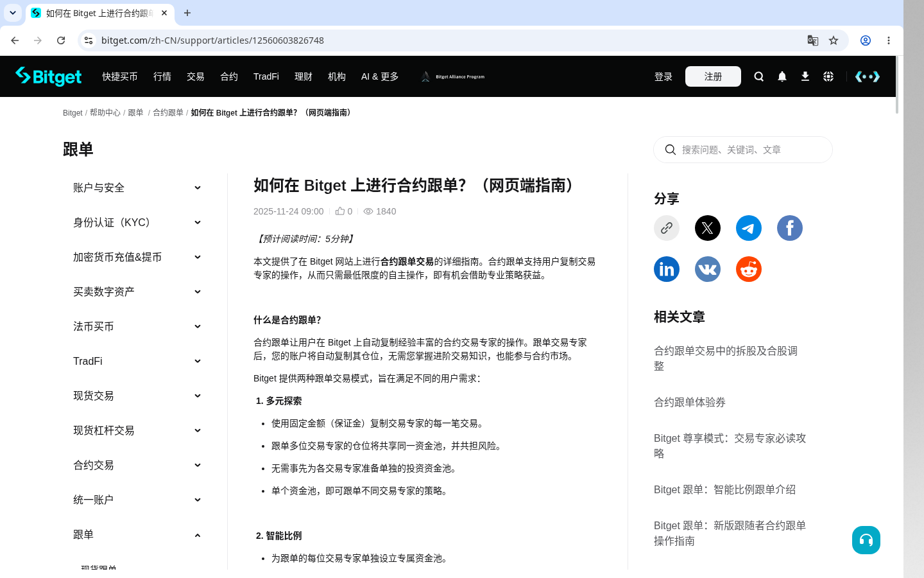Open the 快捷买币 nav menu

[x=120, y=76]
